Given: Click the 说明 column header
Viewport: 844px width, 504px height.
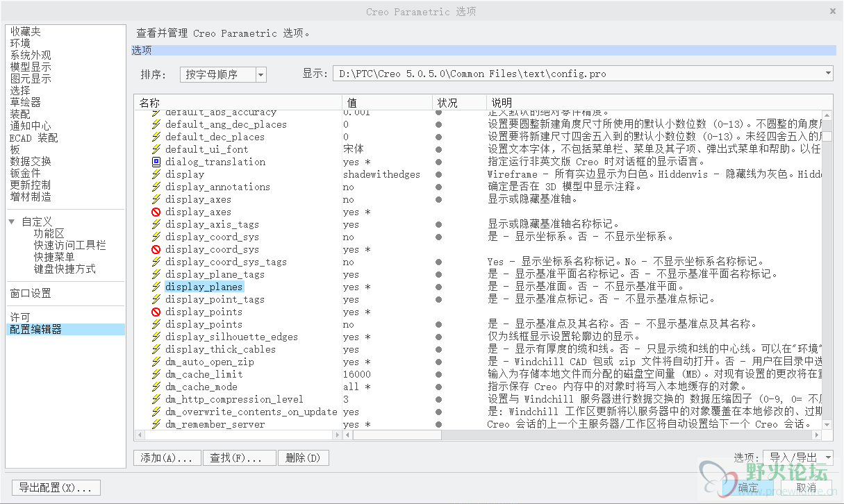Looking at the screenshot, I should [x=659, y=103].
